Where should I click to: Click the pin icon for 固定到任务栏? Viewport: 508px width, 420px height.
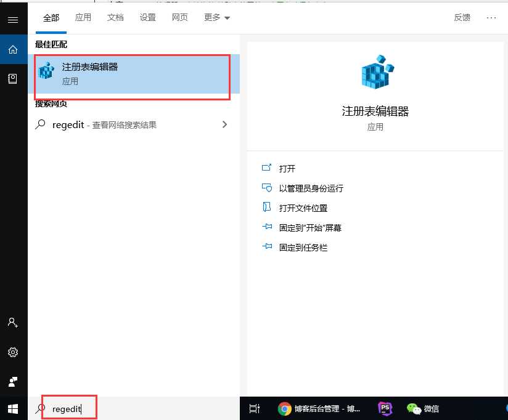pos(267,246)
